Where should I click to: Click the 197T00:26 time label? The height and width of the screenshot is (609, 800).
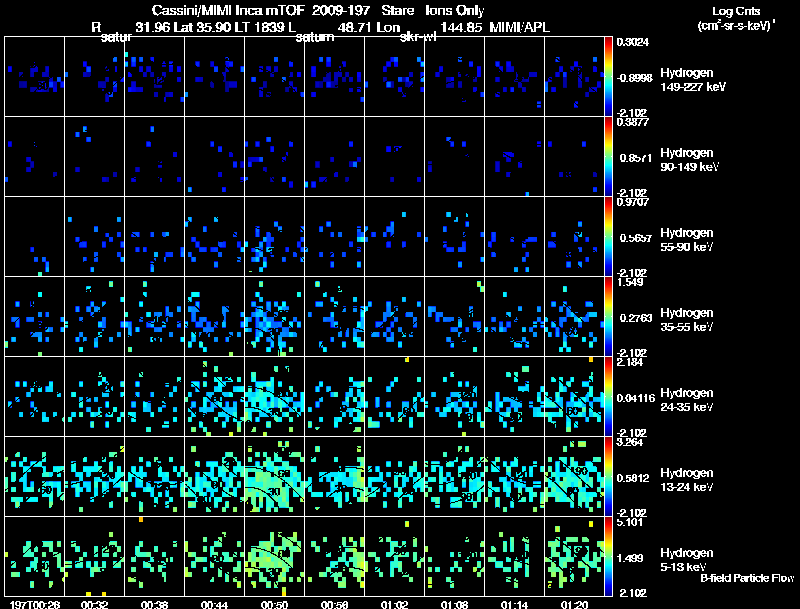click(x=35, y=604)
